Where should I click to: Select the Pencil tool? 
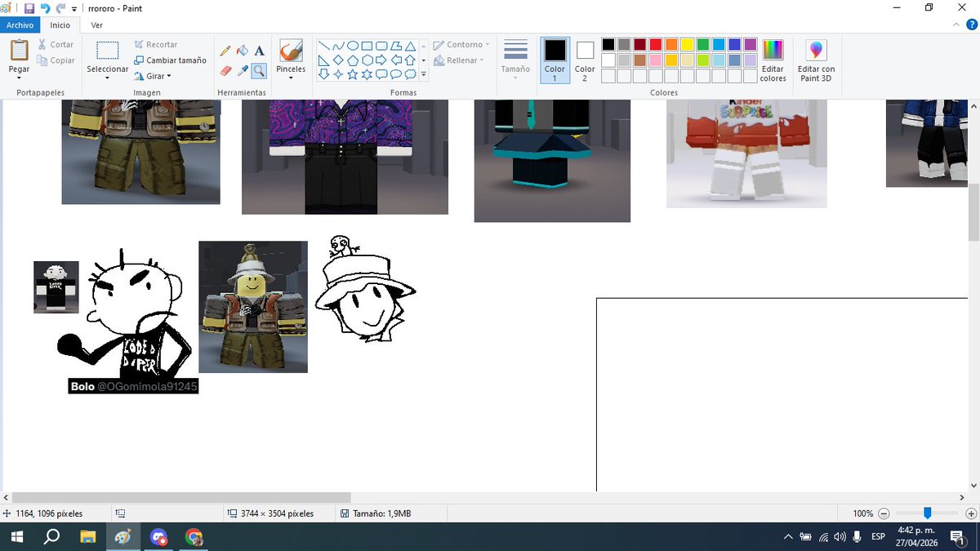tap(226, 51)
